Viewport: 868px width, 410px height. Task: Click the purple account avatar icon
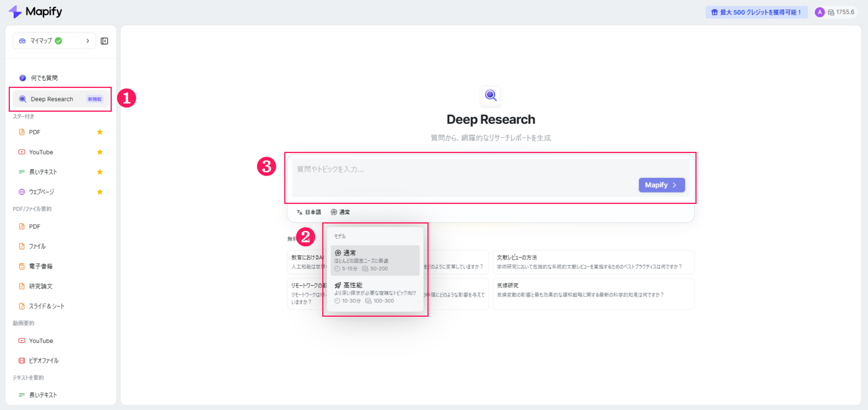tap(819, 12)
